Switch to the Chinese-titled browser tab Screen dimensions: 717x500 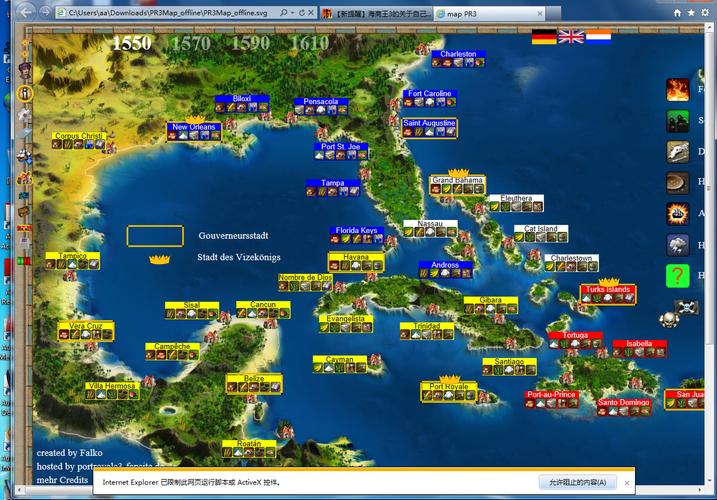tap(376, 14)
